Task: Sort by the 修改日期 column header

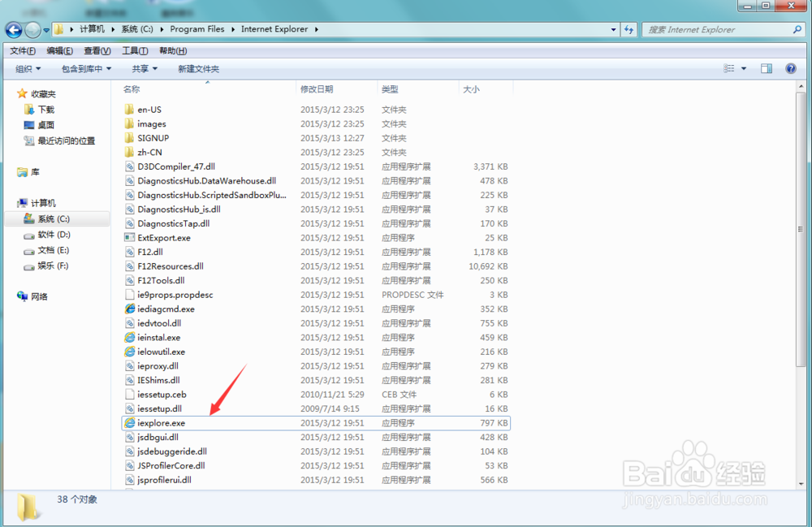Action: point(317,89)
